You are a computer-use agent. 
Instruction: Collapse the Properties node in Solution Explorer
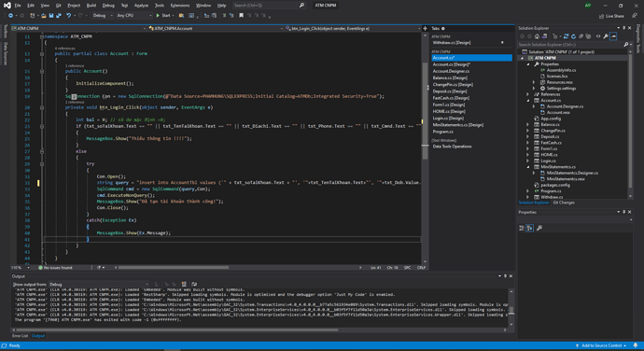click(528, 64)
